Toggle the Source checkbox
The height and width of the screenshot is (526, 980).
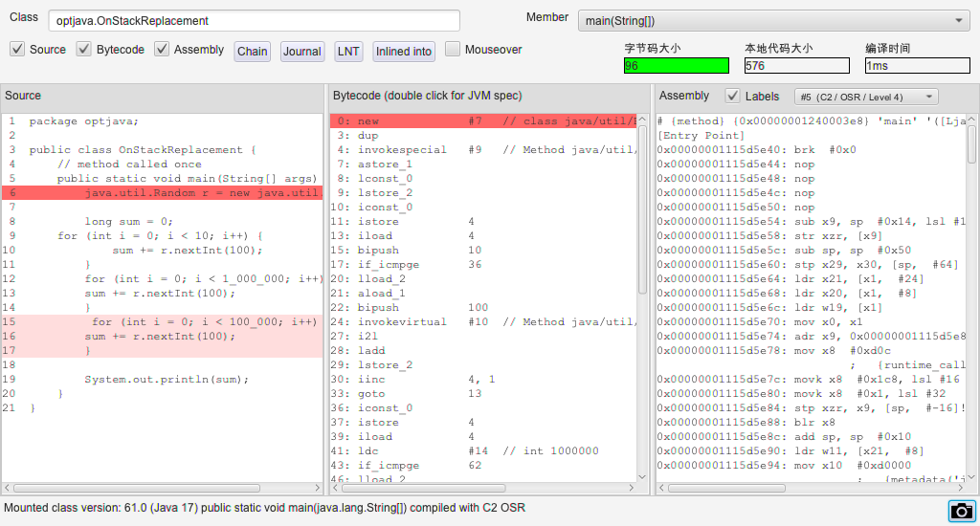17,49
